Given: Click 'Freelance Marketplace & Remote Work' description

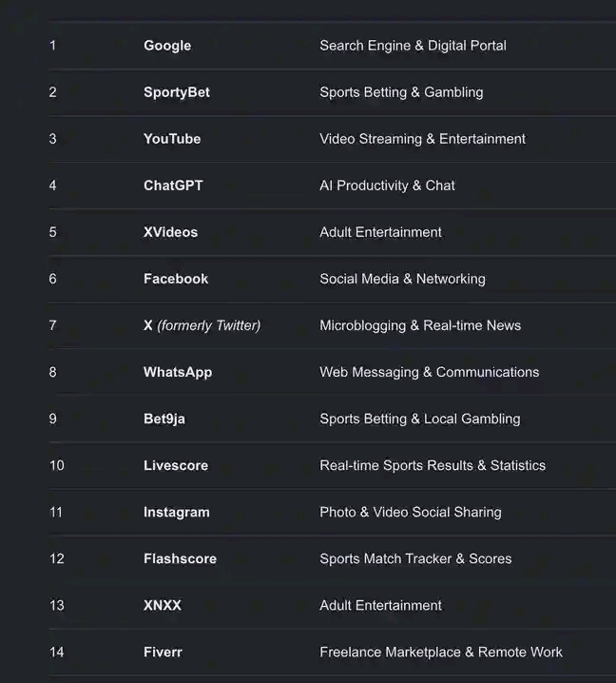Looking at the screenshot, I should pyautogui.click(x=441, y=652).
